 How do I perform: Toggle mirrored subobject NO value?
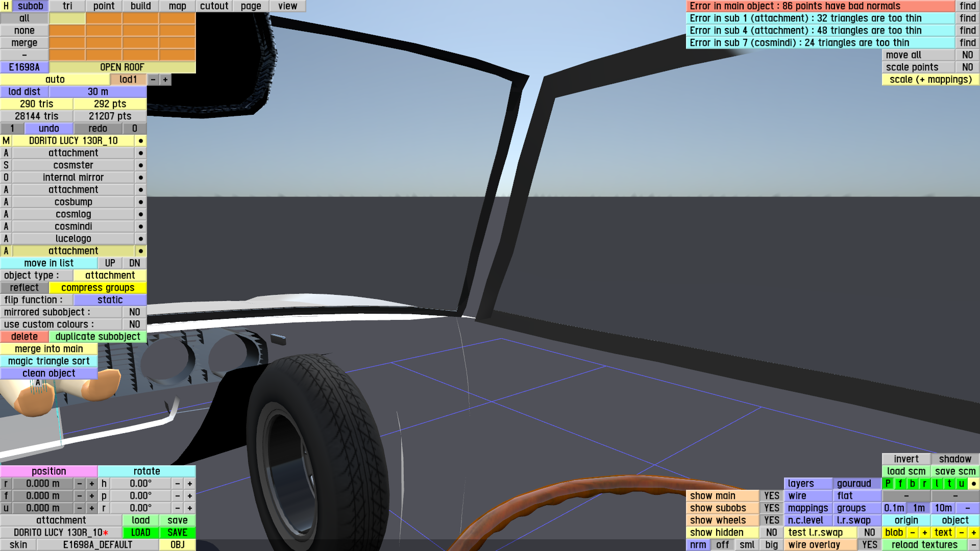[134, 312]
